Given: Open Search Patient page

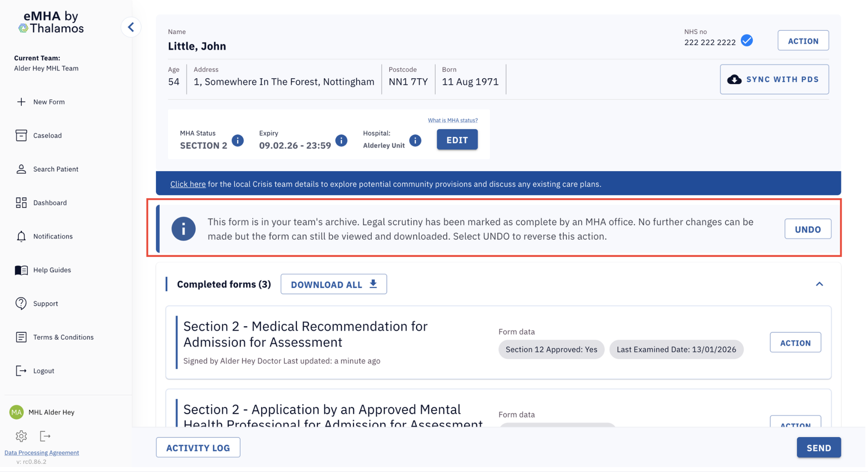Looking at the screenshot, I should pyautogui.click(x=56, y=169).
